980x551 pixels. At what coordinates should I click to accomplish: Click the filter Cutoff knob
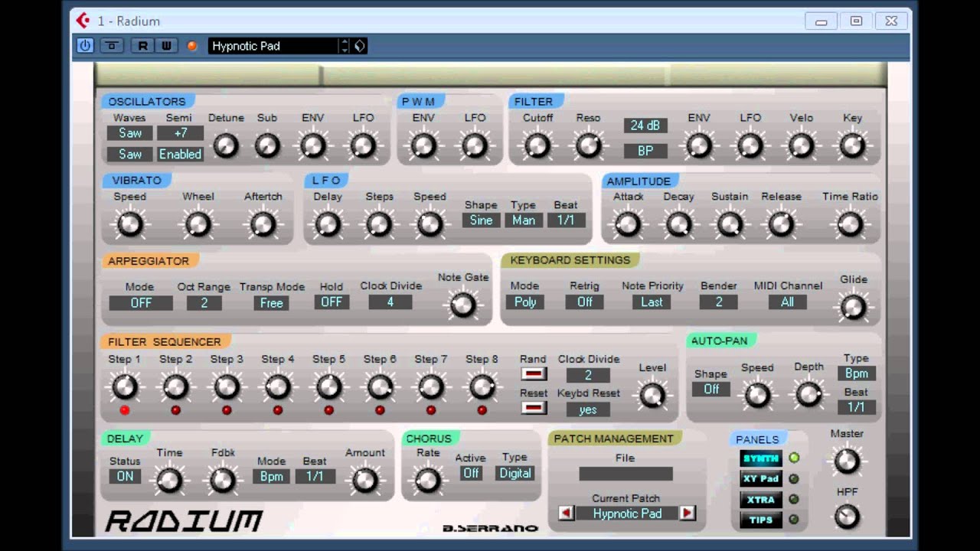537,145
